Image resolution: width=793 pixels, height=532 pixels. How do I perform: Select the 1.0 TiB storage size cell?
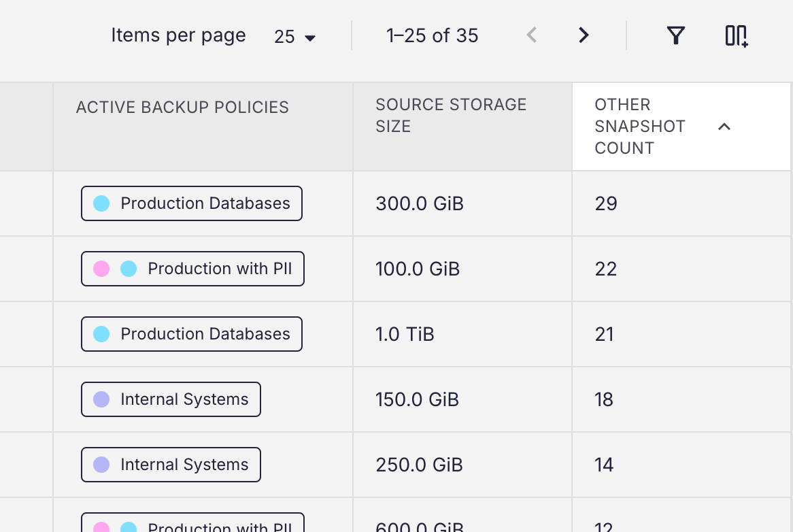coord(405,334)
